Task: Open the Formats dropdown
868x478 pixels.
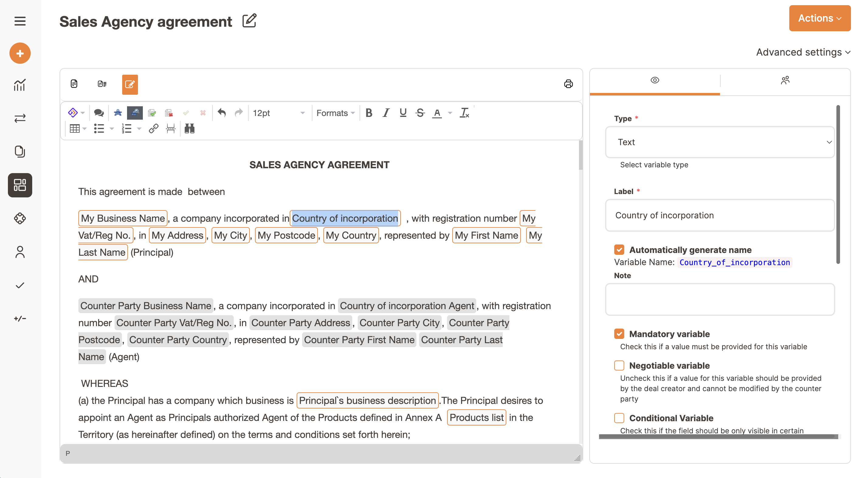Action: (x=335, y=113)
